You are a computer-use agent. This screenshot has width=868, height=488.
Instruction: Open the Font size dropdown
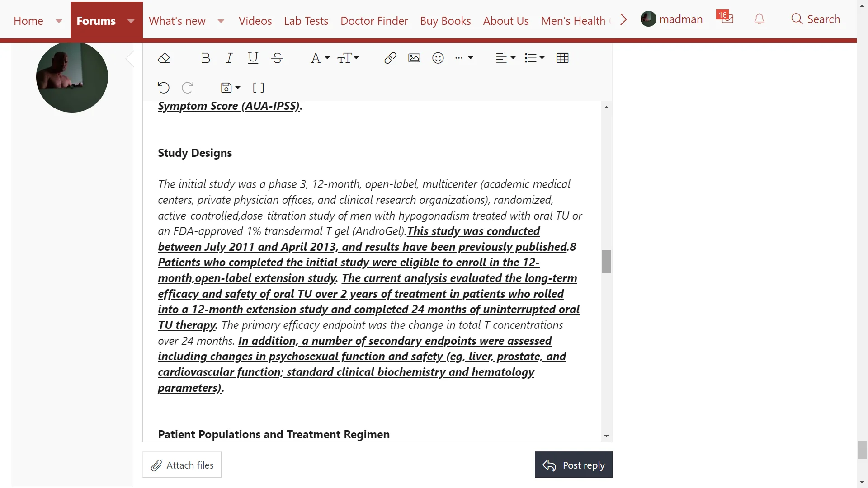pos(348,58)
